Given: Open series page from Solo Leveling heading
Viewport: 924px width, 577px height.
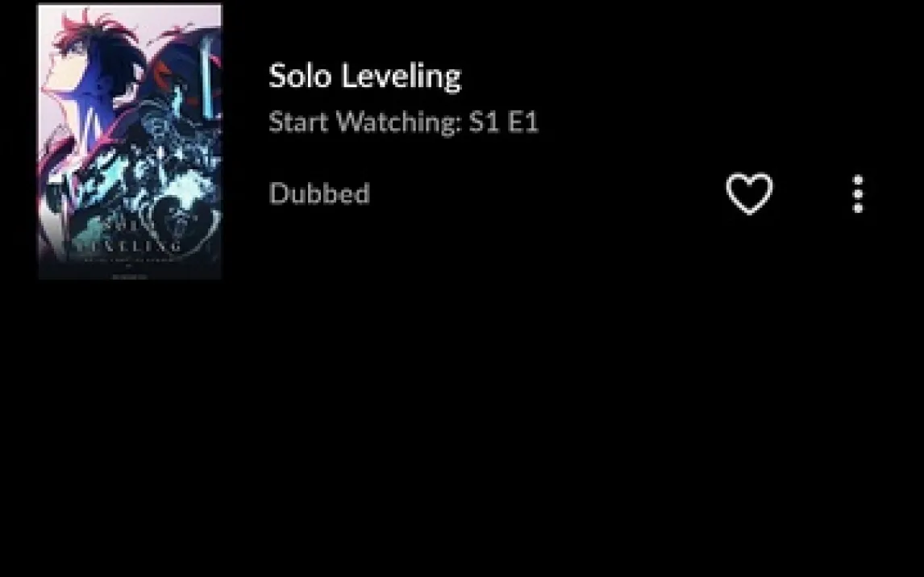Looking at the screenshot, I should (x=364, y=76).
